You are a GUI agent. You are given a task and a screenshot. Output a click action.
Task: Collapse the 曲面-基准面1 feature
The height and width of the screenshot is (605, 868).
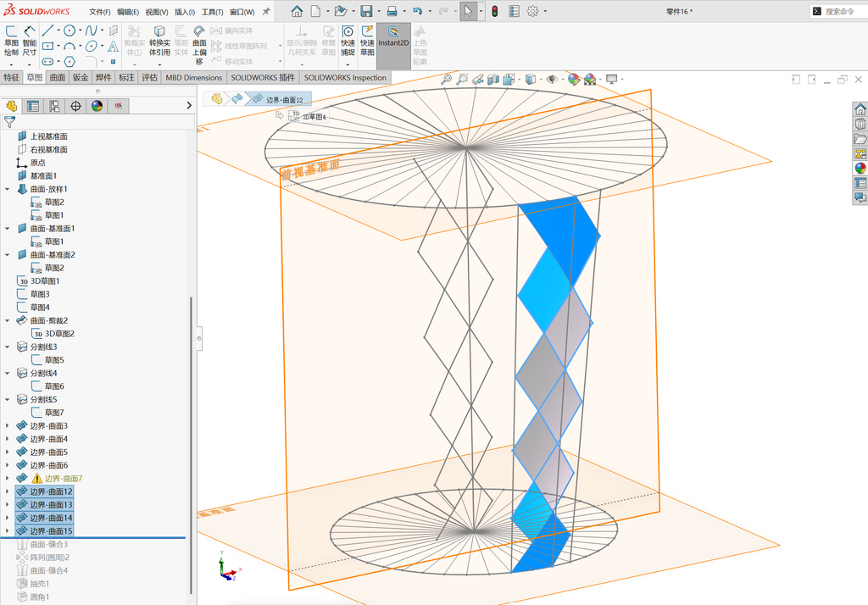point(7,228)
